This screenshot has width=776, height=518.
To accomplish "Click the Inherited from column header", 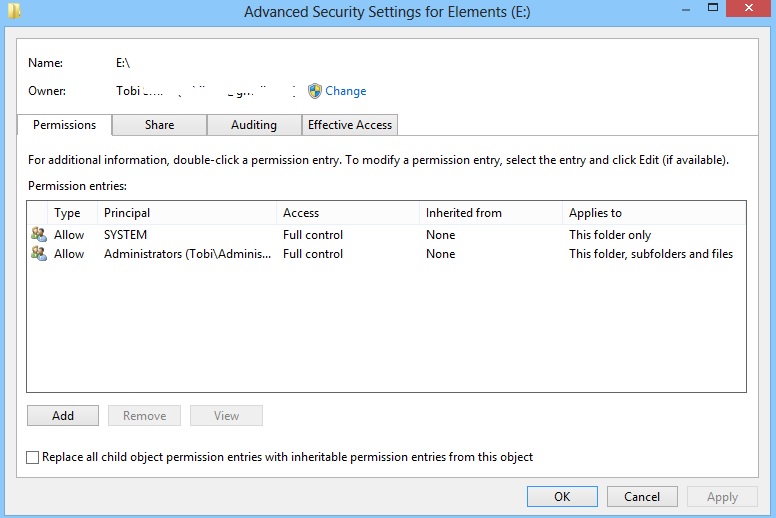I will point(490,213).
